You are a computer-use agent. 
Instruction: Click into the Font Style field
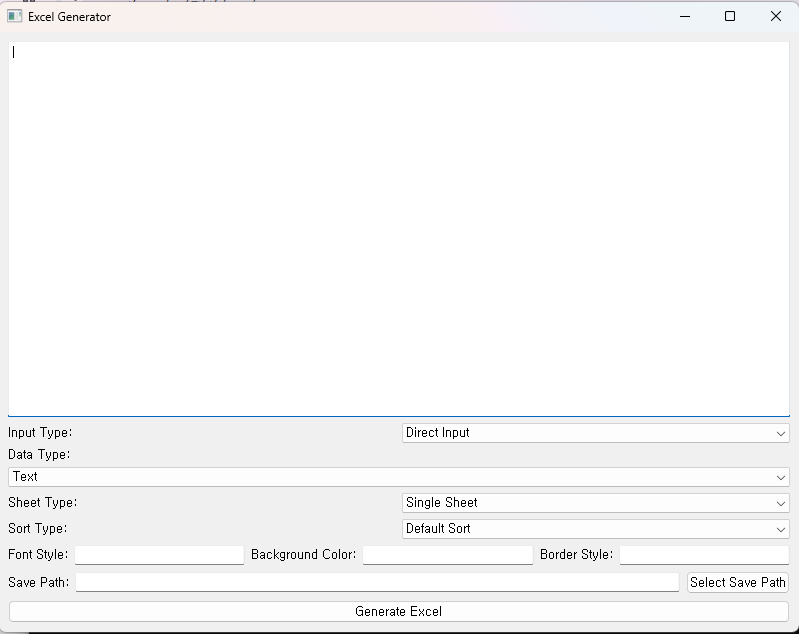(159, 555)
